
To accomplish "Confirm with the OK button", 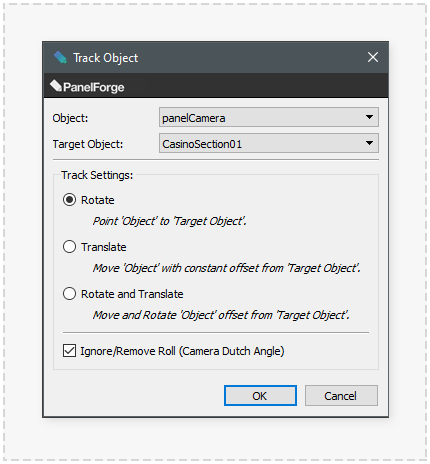I will click(260, 396).
